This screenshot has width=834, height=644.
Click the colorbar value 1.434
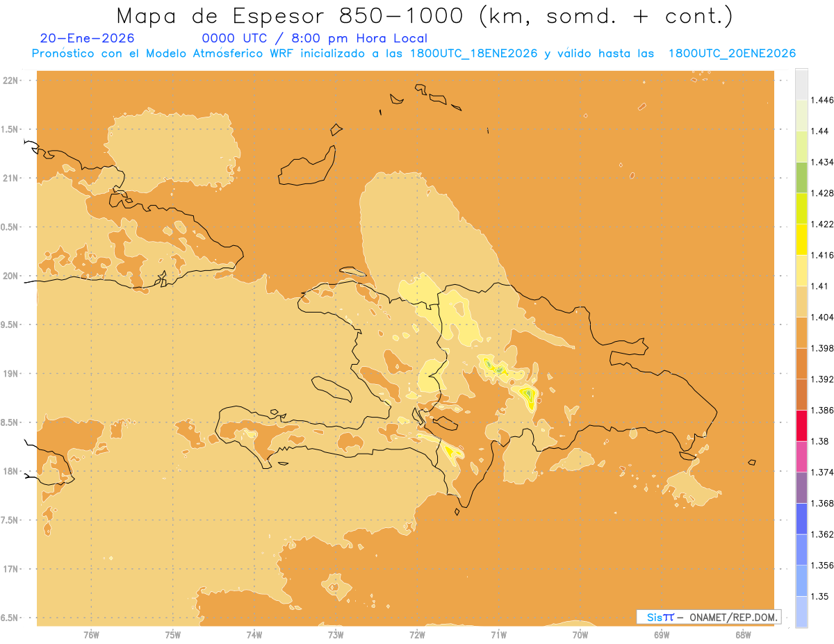(823, 162)
